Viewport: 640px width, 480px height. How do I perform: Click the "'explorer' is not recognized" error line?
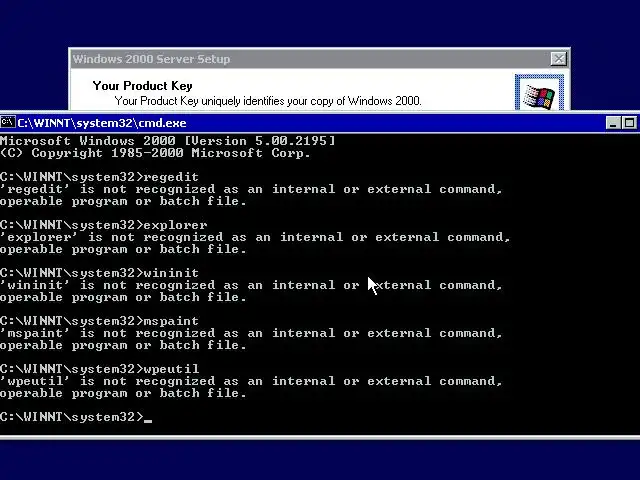click(x=255, y=237)
